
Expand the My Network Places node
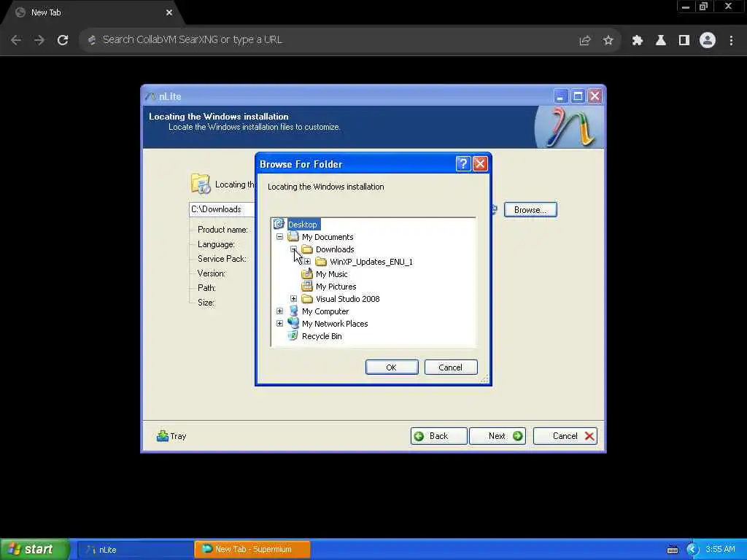[279, 323]
